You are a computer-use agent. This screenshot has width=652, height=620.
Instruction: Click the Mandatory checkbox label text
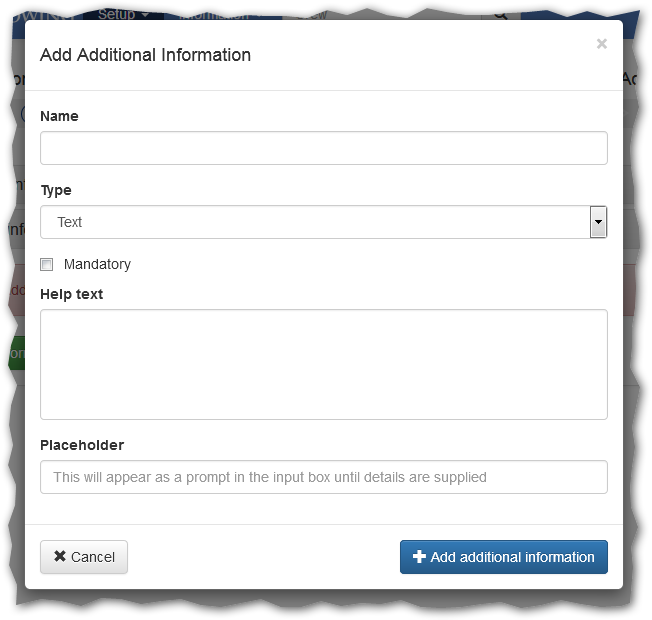pos(97,265)
